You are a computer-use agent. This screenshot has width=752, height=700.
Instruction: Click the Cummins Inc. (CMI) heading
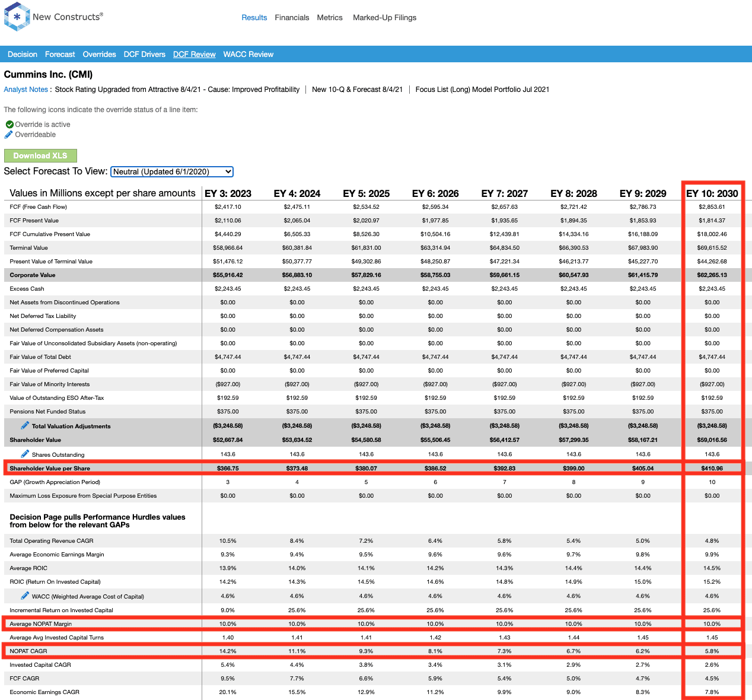tap(48, 74)
